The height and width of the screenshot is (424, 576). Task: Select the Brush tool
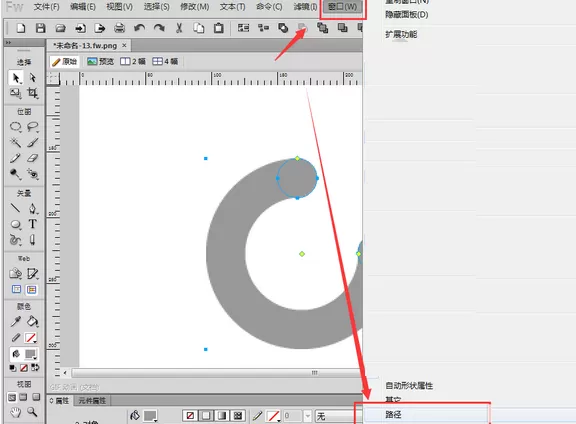[33, 143]
